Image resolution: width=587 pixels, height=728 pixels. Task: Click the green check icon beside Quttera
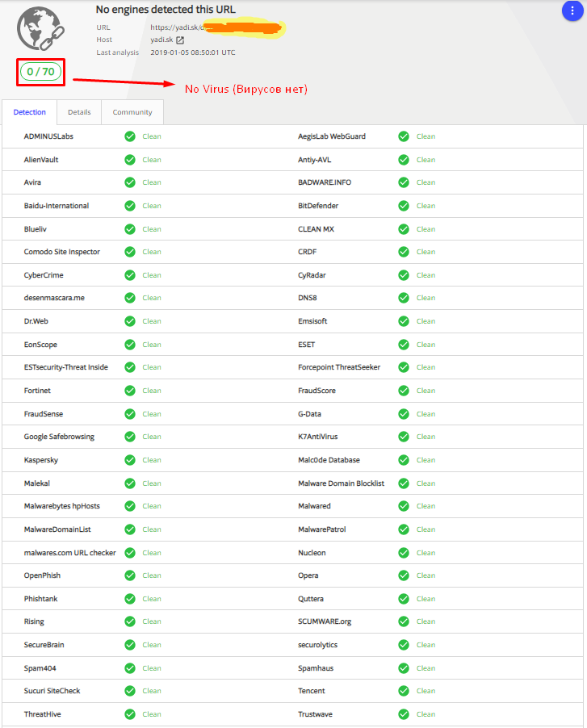[404, 599]
